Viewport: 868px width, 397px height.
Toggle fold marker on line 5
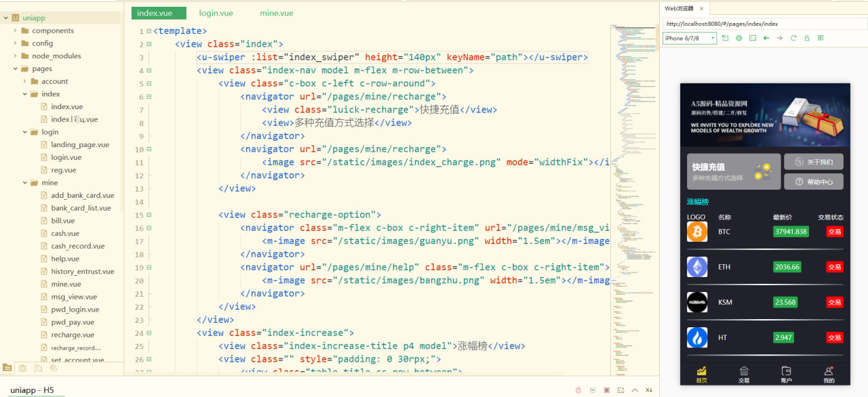(149, 83)
